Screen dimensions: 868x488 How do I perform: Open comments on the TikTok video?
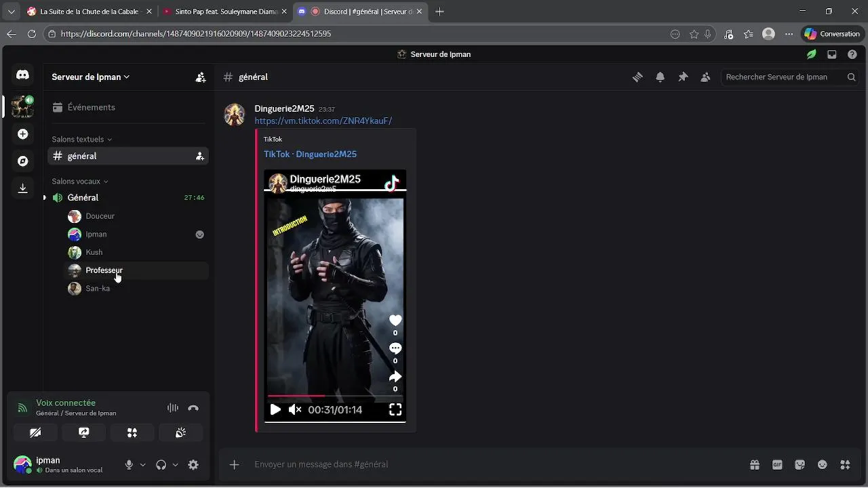(395, 348)
